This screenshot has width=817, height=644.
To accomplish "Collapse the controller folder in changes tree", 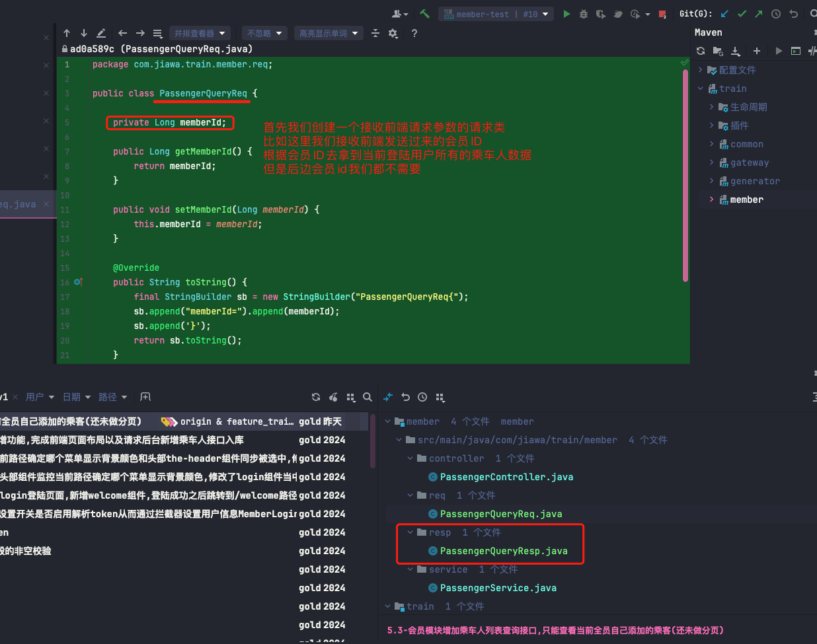I will [410, 458].
